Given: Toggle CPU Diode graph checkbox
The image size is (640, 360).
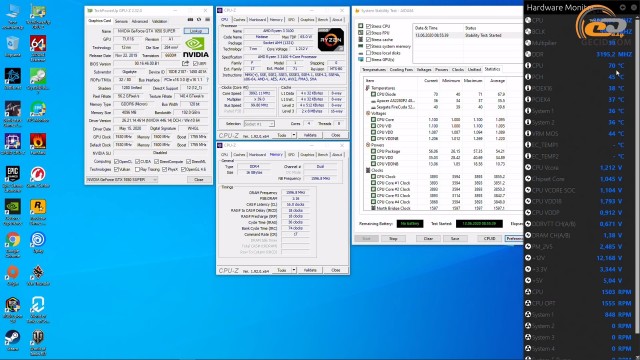Looking at the screenshot, I should [x=373, y=94].
